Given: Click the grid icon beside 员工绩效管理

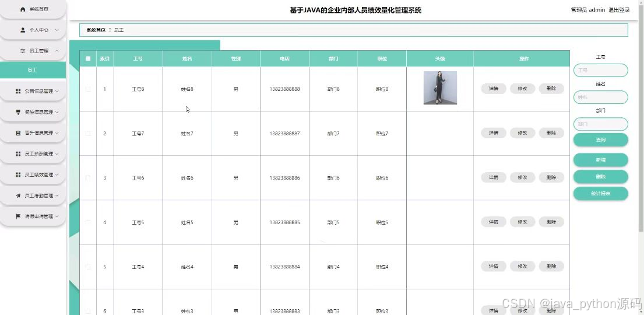Looking at the screenshot, I should (18, 175).
